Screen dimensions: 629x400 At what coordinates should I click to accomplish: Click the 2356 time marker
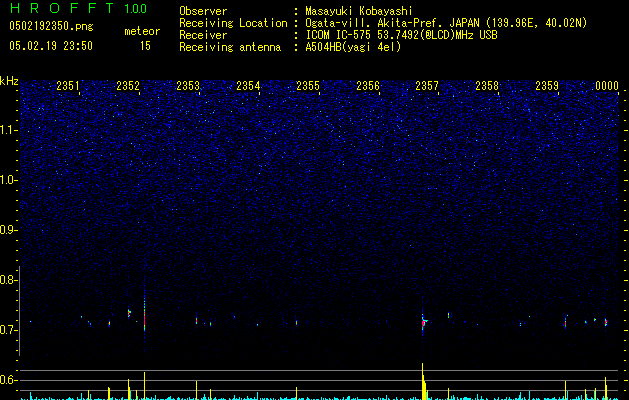[x=368, y=86]
